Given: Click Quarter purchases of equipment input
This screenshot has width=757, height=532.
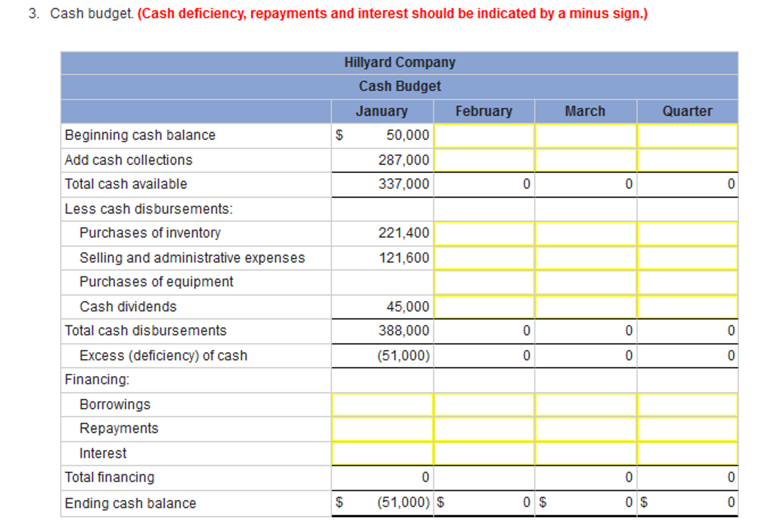Looking at the screenshot, I should coord(687,282).
